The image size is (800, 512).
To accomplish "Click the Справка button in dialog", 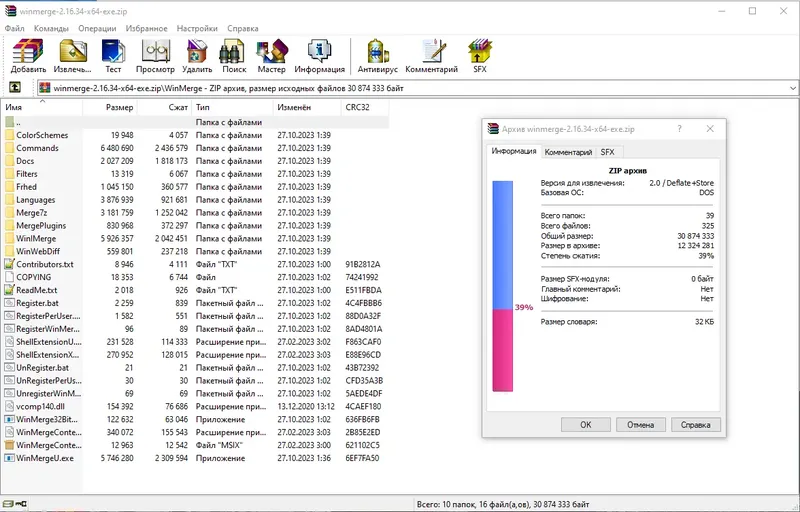I will 695,424.
